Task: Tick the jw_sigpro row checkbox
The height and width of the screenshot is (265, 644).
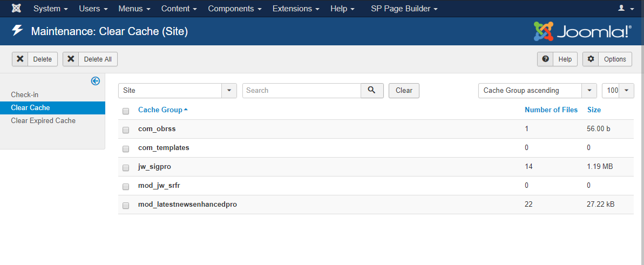Action: [x=126, y=167]
